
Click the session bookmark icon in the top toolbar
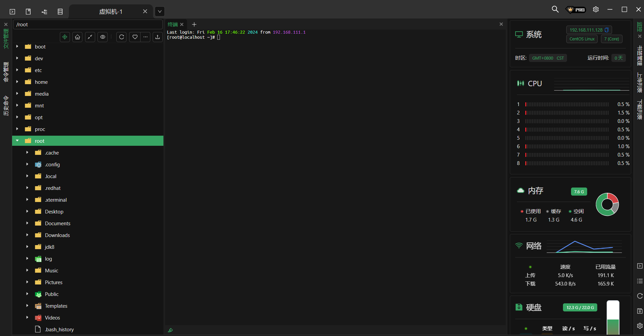tap(28, 11)
